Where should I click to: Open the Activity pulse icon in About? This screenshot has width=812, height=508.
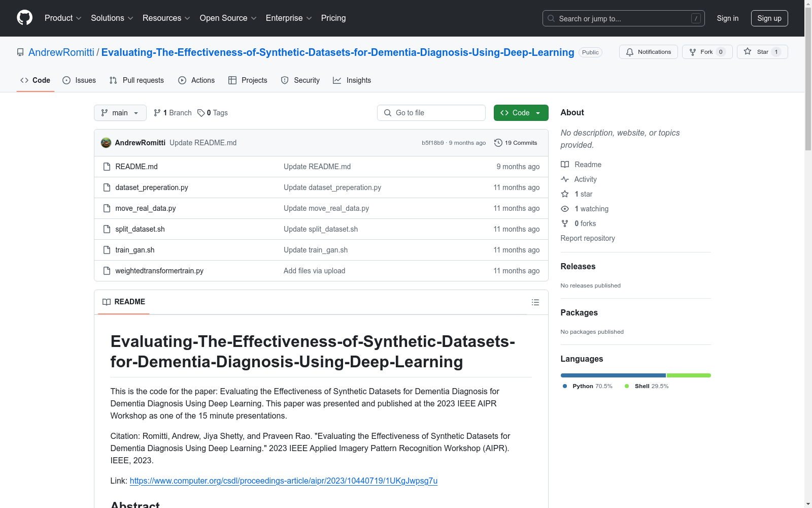coord(565,179)
